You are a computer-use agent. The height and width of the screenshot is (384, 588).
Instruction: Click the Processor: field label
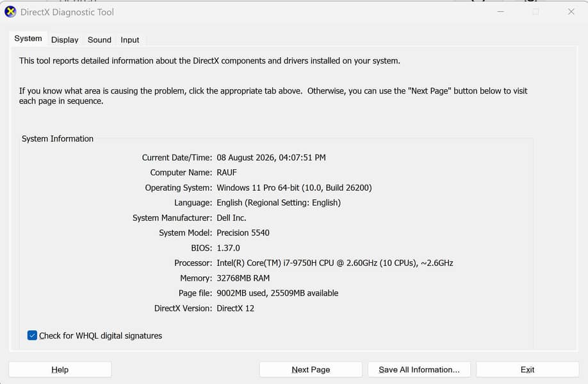click(193, 263)
